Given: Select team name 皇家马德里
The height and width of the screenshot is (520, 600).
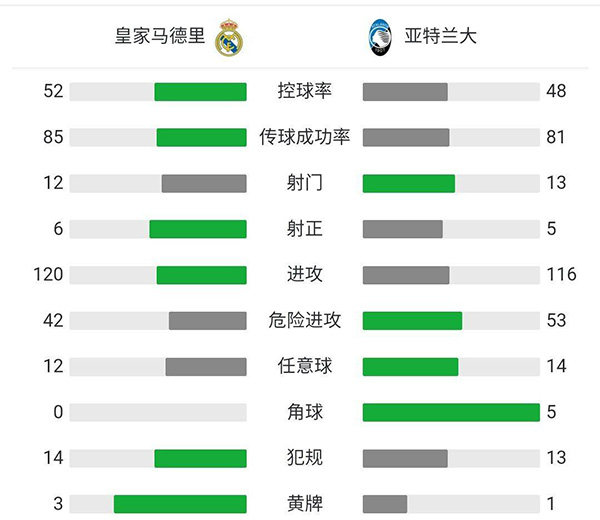Looking at the screenshot, I should pos(159,37).
